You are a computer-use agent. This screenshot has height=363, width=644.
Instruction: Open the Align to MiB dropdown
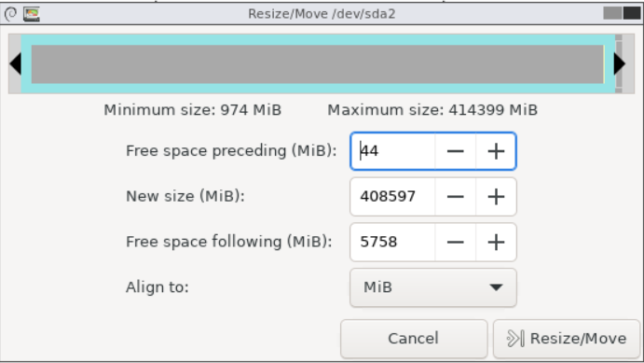[x=432, y=287]
